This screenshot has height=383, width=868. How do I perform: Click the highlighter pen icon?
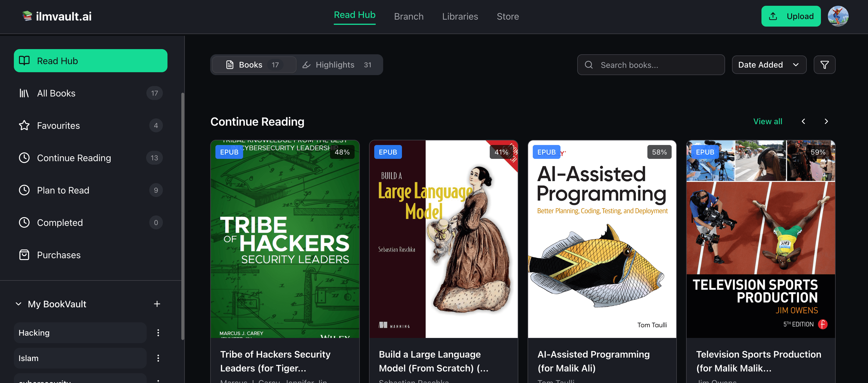(x=306, y=65)
